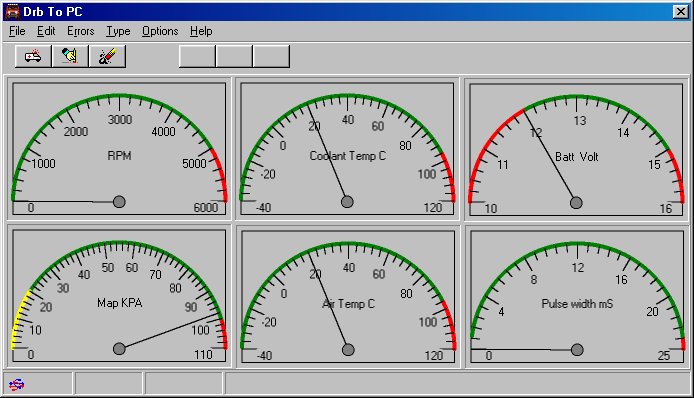Close the Drb To PC window
694x398 pixels.
pos(680,12)
